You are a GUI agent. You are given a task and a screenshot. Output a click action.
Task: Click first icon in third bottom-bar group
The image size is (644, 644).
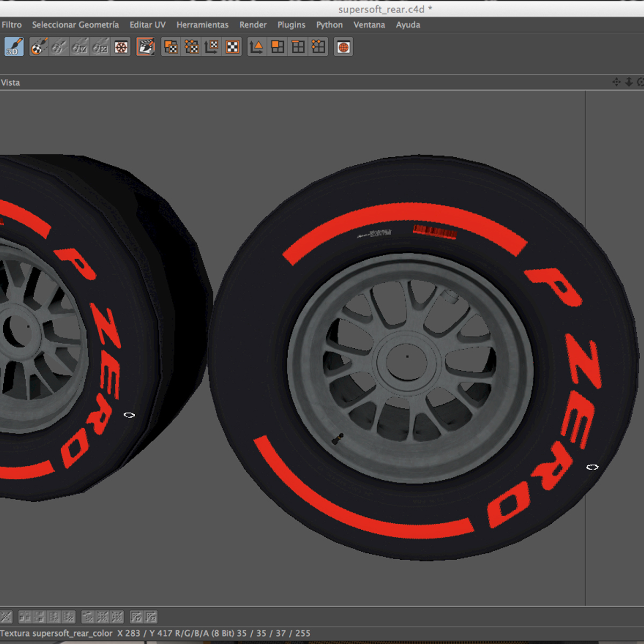pyautogui.click(x=88, y=617)
